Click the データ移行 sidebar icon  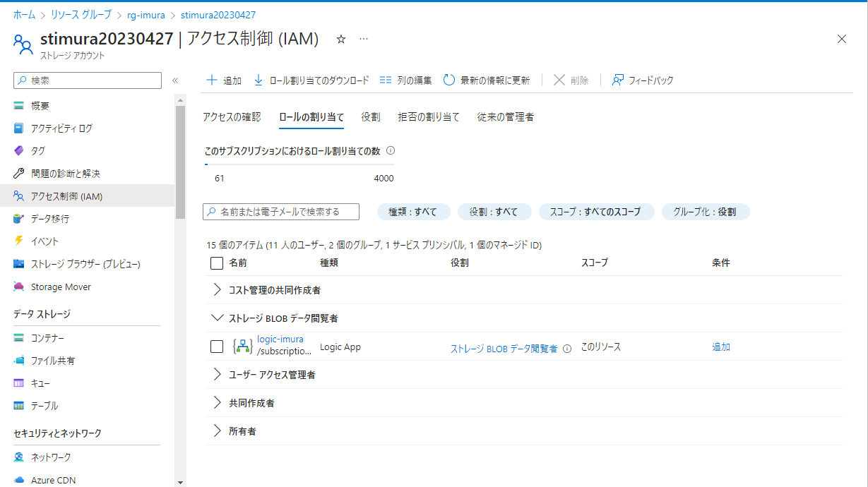(19, 219)
